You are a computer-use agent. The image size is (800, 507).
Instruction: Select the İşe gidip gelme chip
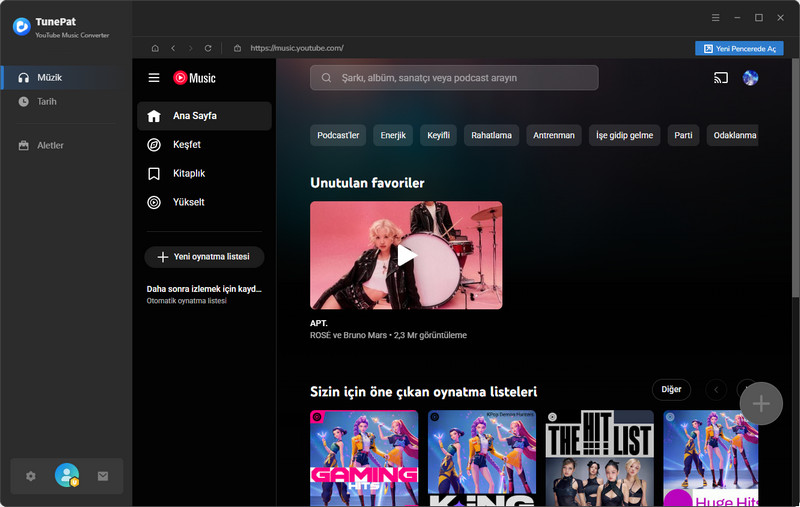(x=624, y=135)
